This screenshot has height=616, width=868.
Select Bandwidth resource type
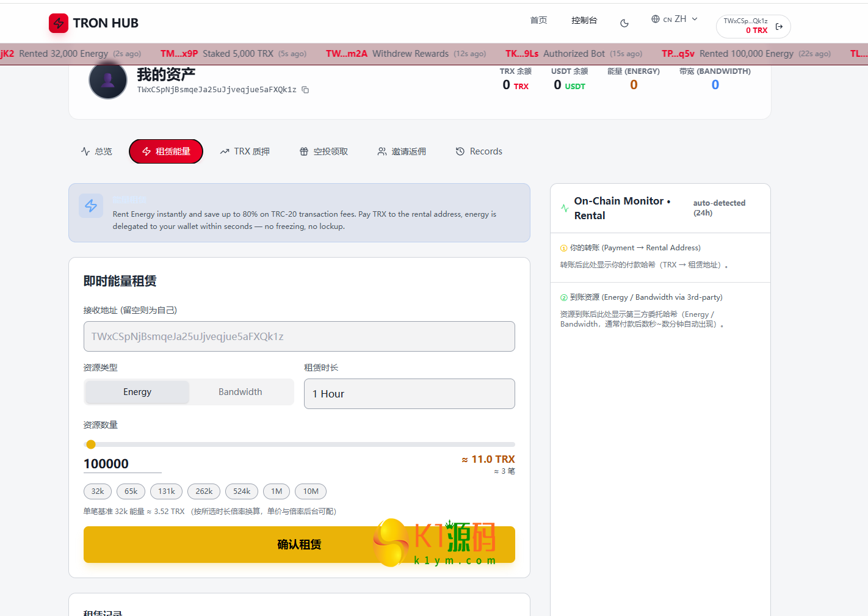tap(241, 392)
